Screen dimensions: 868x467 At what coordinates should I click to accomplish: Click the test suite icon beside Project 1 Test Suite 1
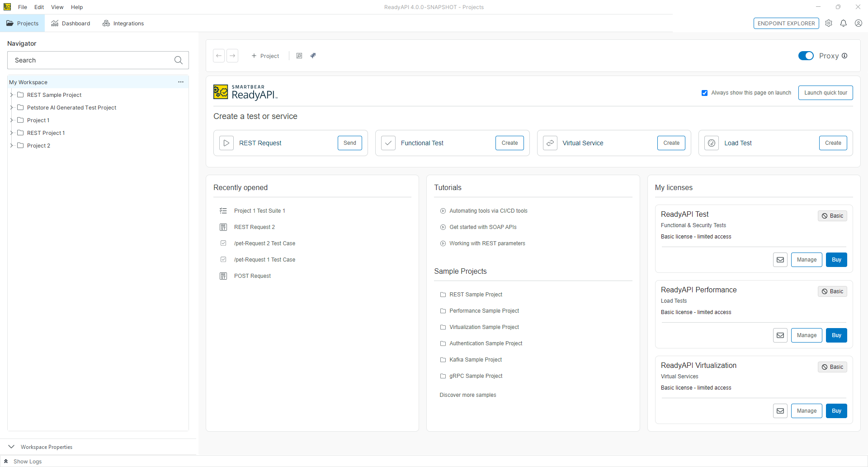click(x=223, y=211)
